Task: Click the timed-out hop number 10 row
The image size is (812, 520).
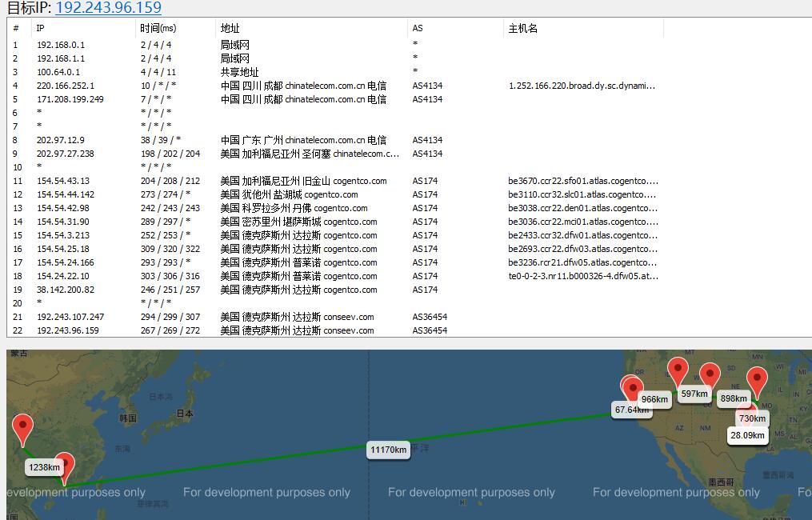Action: click(337, 166)
